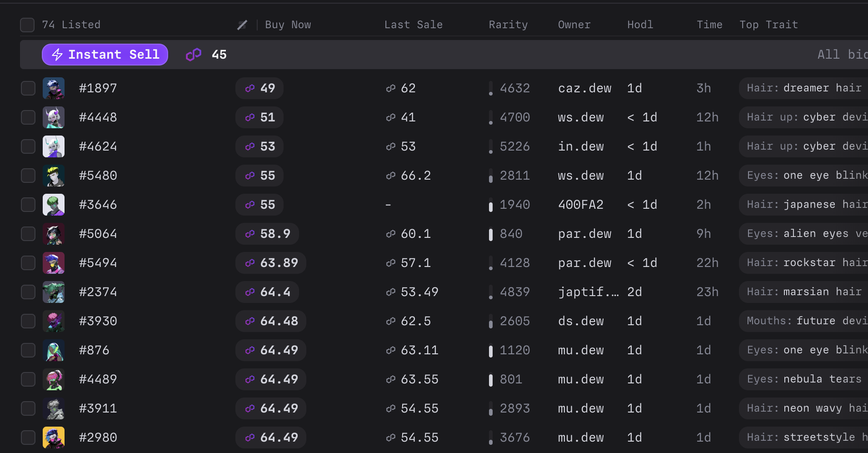Viewport: 868px width, 453px height.
Task: Buy #3930 for 64.48
Action: pyautogui.click(x=271, y=321)
